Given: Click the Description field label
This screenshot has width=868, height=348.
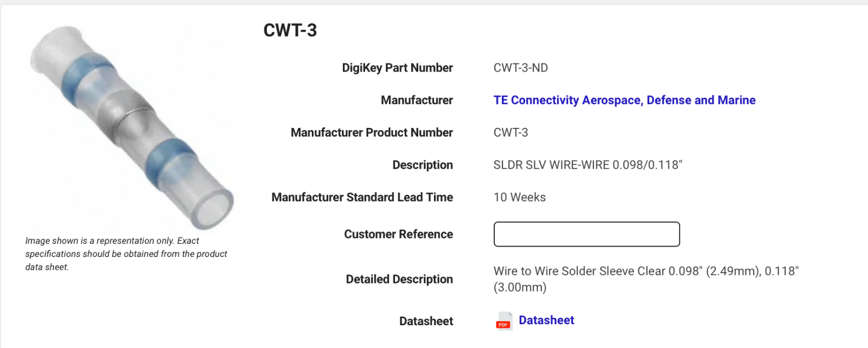Looking at the screenshot, I should pos(422,165).
